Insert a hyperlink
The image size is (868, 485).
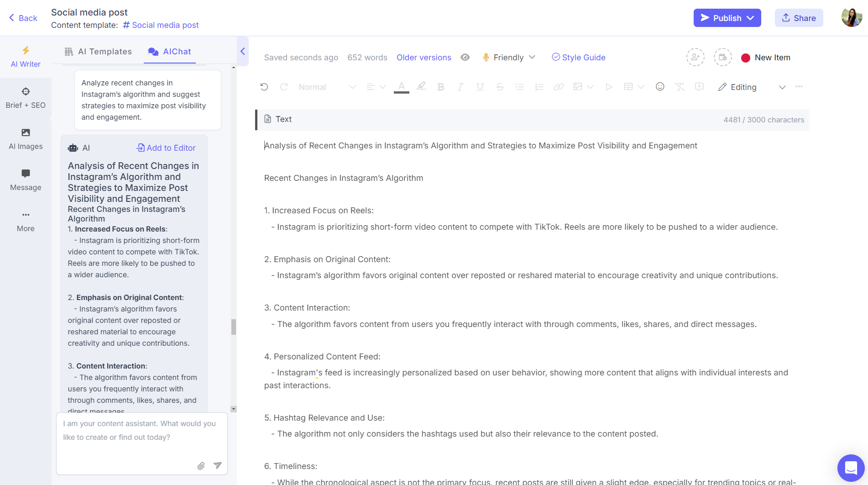coord(559,87)
